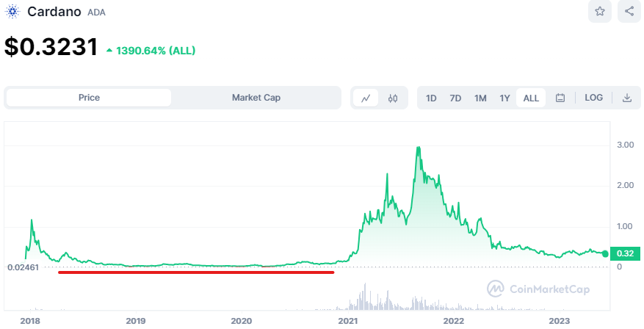Click the Cardano logo icon
The height and width of the screenshot is (329, 644).
click(12, 12)
